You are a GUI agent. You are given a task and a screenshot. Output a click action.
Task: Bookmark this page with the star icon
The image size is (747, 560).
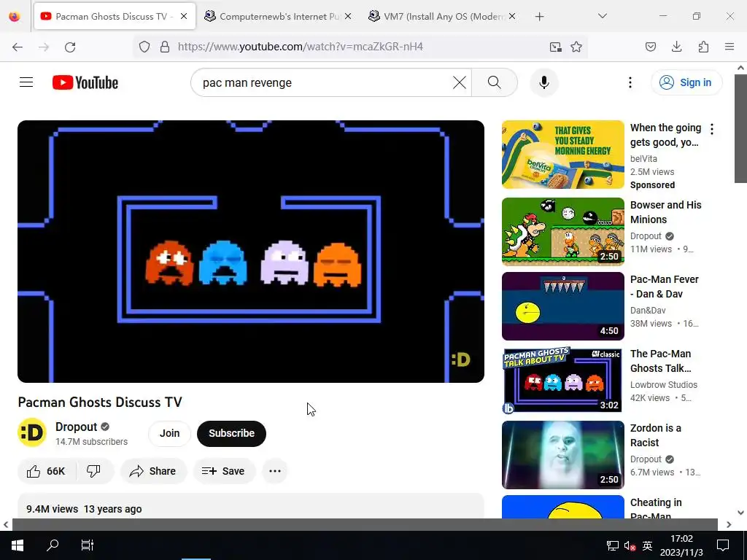pos(576,47)
